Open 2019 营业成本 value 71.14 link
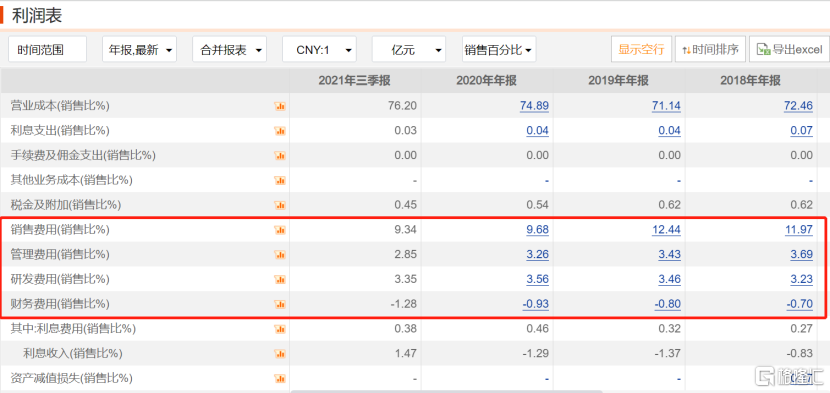Screen dimensions: 830x393 [x=666, y=106]
